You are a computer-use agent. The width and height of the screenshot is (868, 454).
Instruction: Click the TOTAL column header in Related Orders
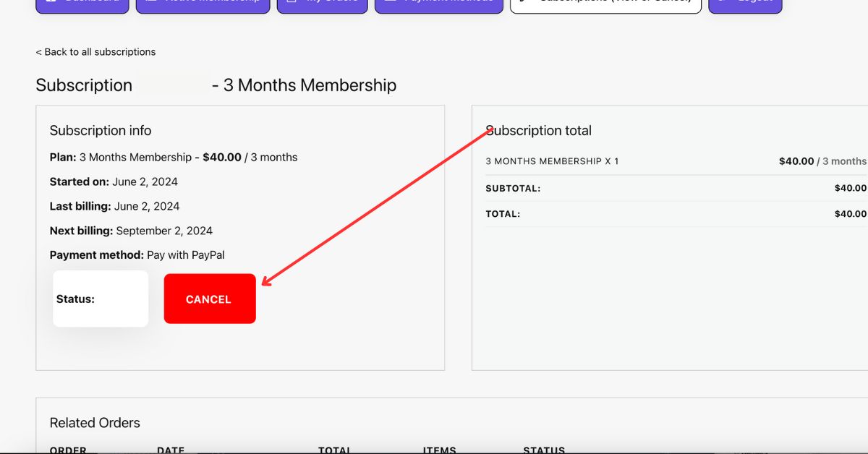pyautogui.click(x=335, y=450)
